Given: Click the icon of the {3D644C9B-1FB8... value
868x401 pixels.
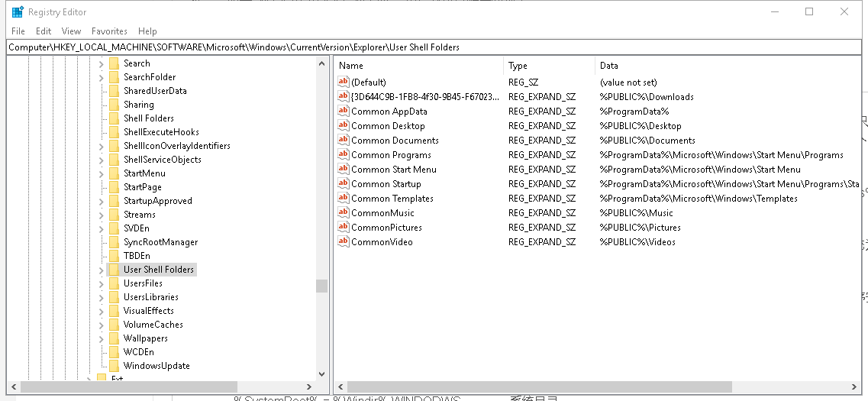Looking at the screenshot, I should point(344,96).
